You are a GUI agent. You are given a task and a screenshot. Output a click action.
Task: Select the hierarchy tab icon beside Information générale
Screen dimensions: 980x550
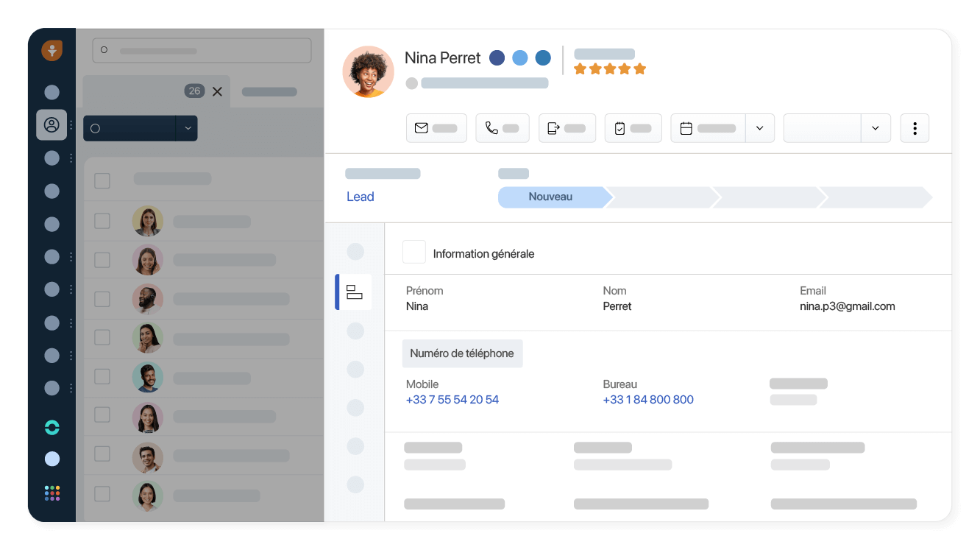pos(355,292)
